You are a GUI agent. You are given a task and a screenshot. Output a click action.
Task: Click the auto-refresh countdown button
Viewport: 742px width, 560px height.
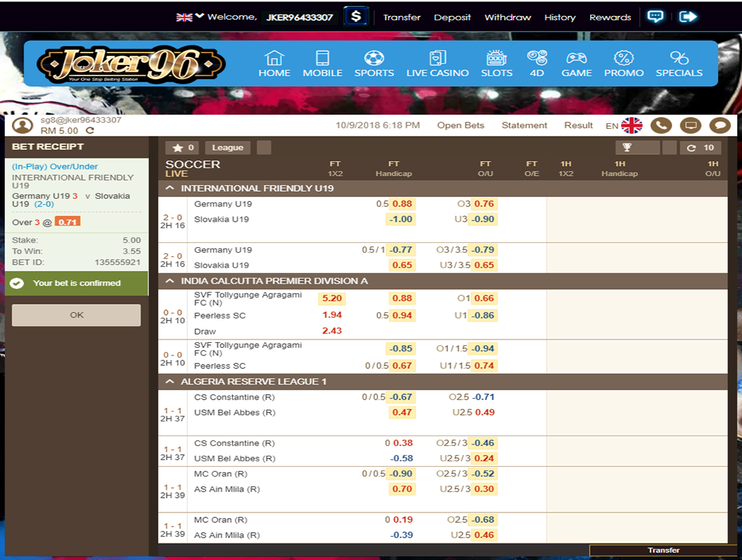(700, 148)
